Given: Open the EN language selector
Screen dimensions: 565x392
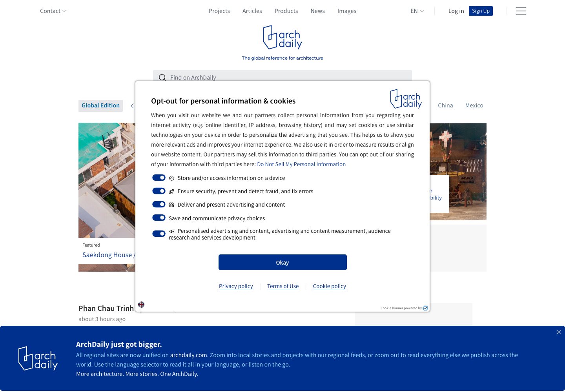Looking at the screenshot, I should pyautogui.click(x=417, y=11).
